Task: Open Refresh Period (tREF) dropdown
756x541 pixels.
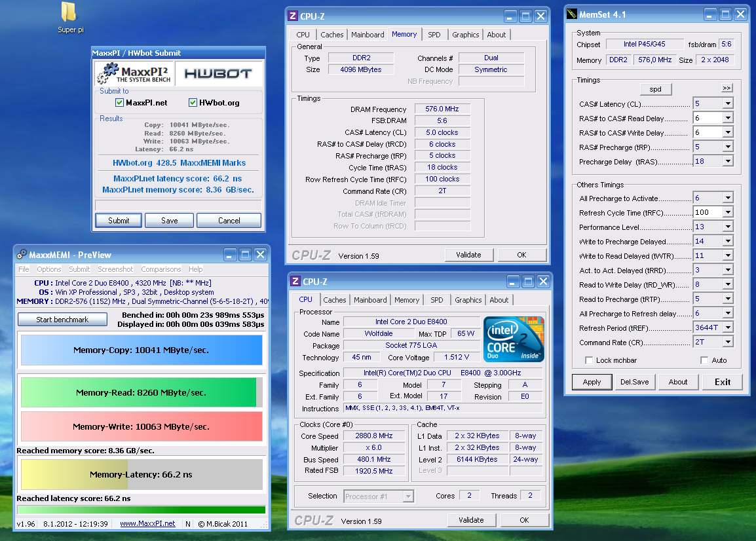Action: pyautogui.click(x=728, y=328)
